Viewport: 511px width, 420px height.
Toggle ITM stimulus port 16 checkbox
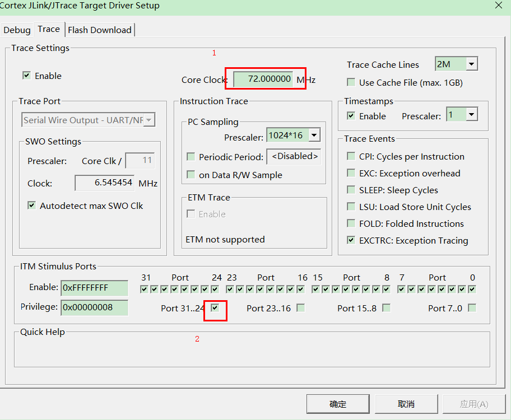(x=300, y=289)
